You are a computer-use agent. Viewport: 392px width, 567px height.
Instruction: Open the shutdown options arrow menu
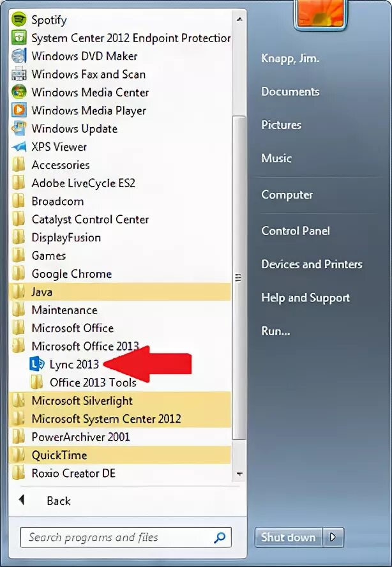pyautogui.click(x=333, y=538)
